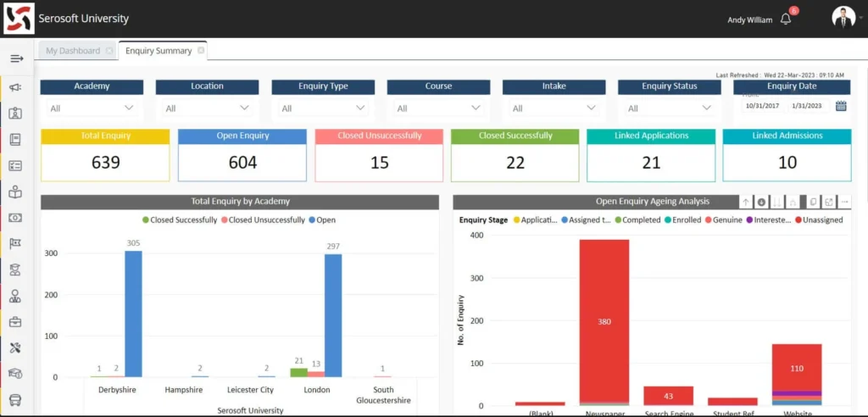
Task: Open chart focus mode icon
Action: (828, 202)
